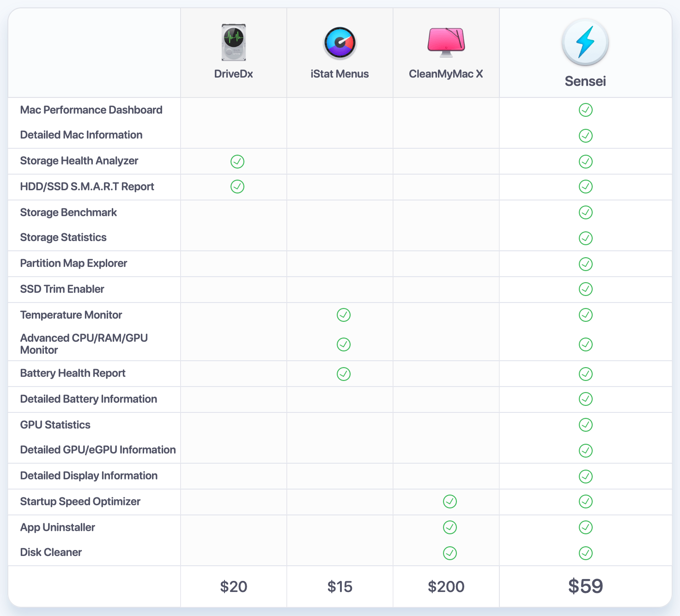Click the $200 CleanMyMac X price
This screenshot has height=616, width=680.
click(446, 586)
